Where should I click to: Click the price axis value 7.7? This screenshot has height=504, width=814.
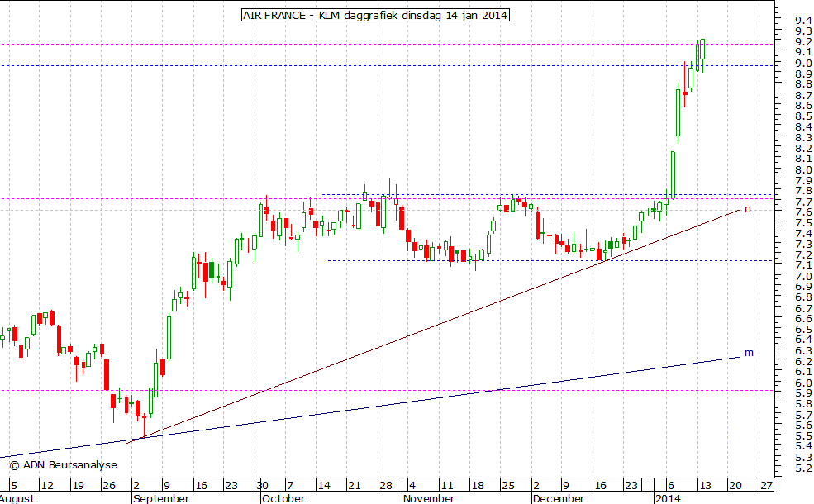(802, 202)
